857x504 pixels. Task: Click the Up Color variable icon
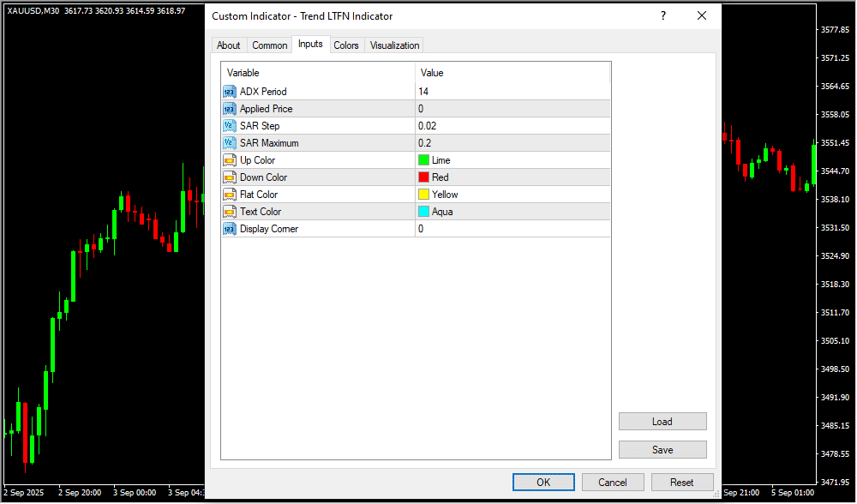pos(229,160)
